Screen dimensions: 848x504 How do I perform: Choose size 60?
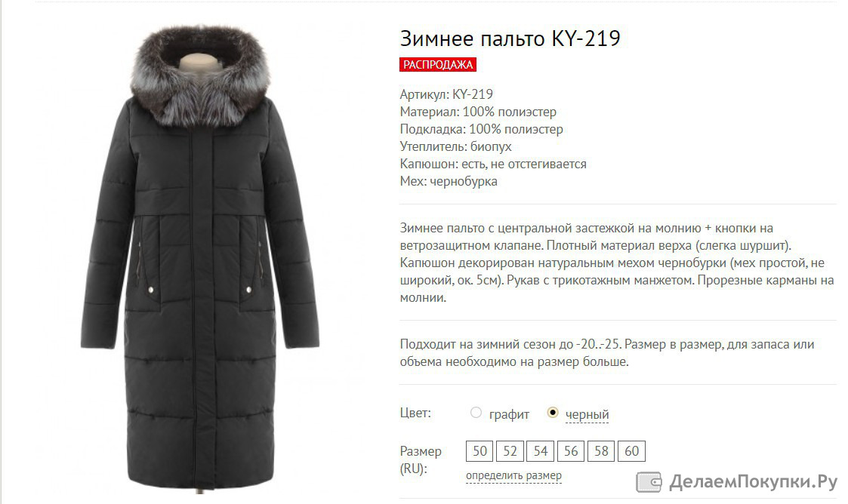(x=631, y=451)
